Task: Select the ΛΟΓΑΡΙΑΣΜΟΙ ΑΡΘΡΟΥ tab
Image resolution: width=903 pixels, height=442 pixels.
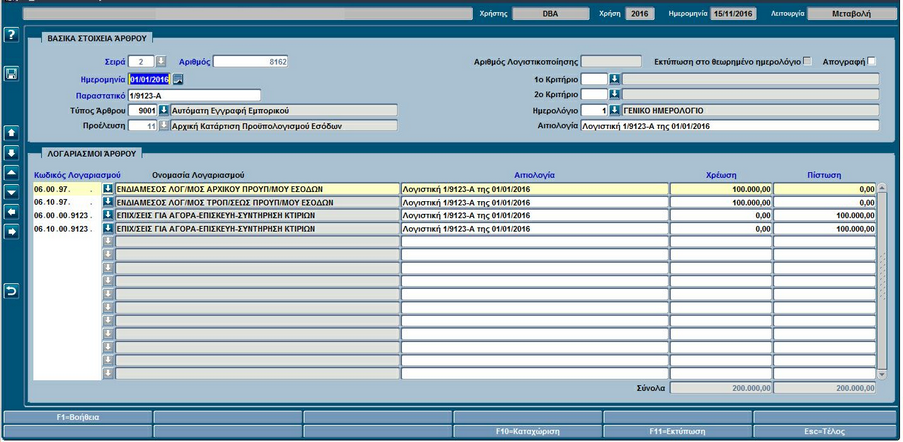Action: click(92, 154)
